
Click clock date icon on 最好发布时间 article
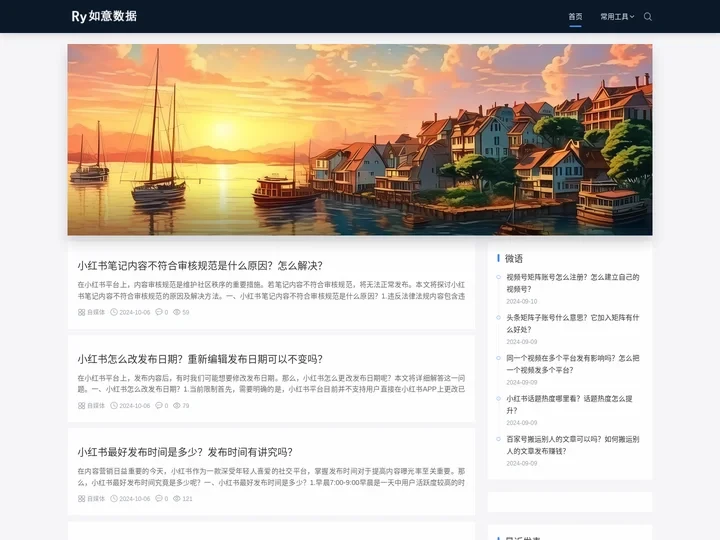[x=114, y=499]
